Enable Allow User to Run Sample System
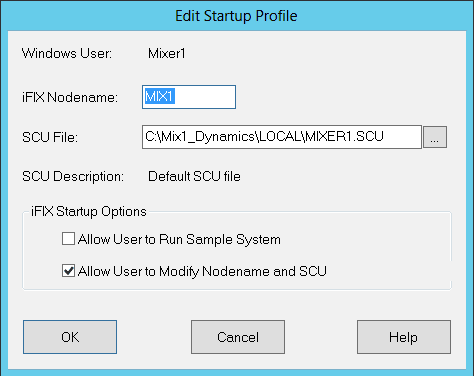The width and height of the screenshot is (474, 376). coord(68,239)
